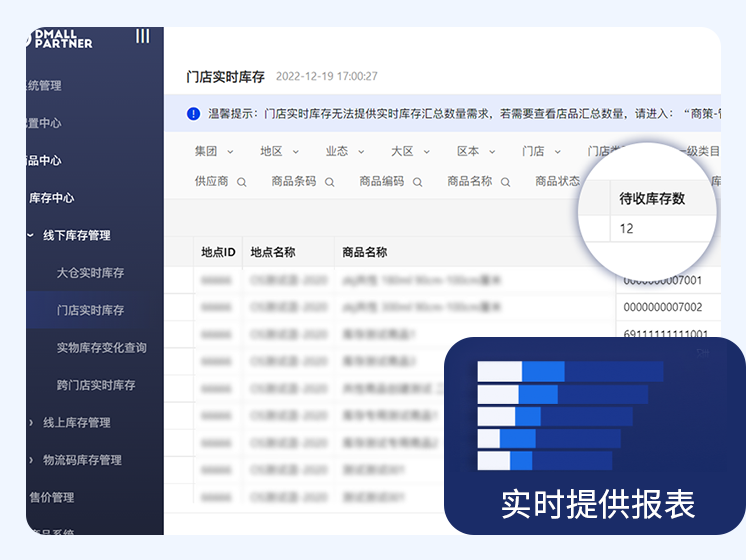Open the 集团 filter dropdown
The image size is (746, 560).
click(214, 152)
